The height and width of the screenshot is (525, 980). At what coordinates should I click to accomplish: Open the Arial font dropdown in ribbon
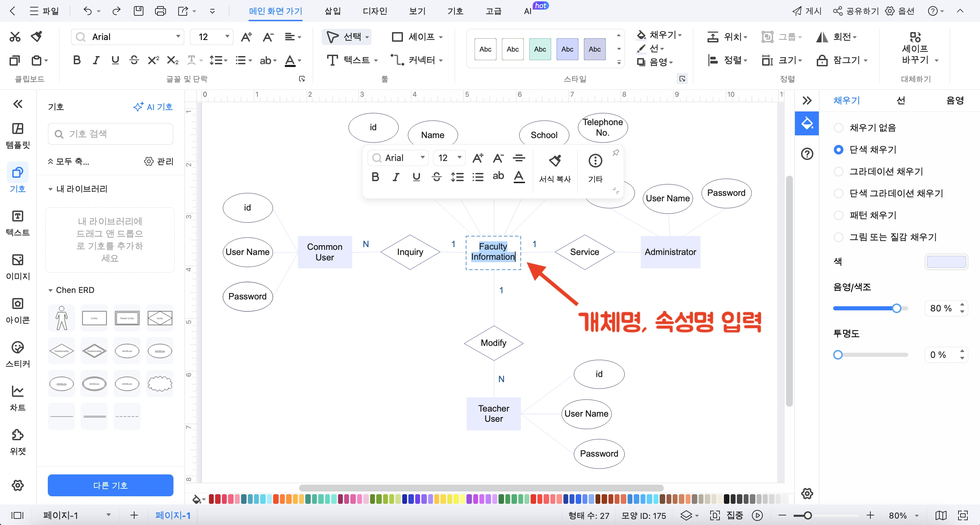[x=178, y=37]
